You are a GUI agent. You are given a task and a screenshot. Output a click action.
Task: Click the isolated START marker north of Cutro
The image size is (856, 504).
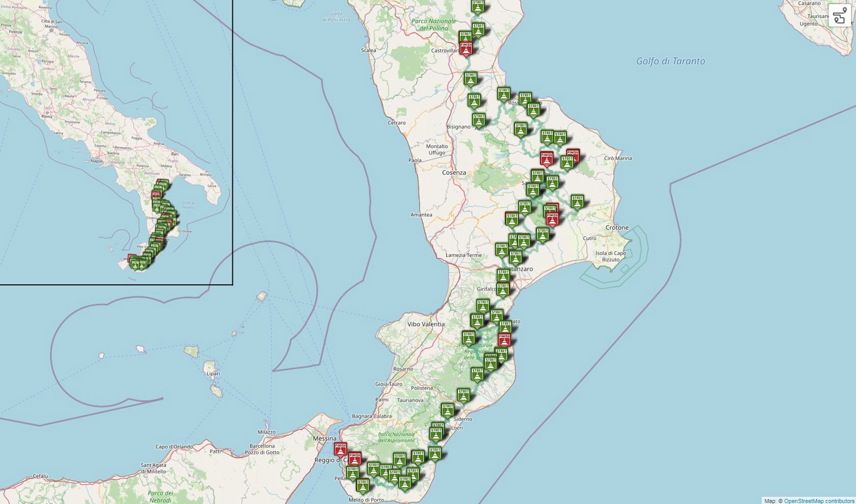point(577,201)
